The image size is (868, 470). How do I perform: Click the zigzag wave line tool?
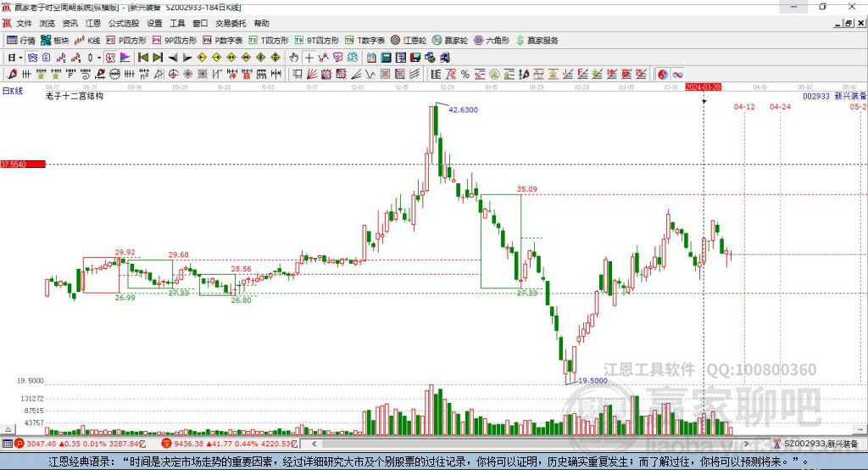[x=370, y=74]
